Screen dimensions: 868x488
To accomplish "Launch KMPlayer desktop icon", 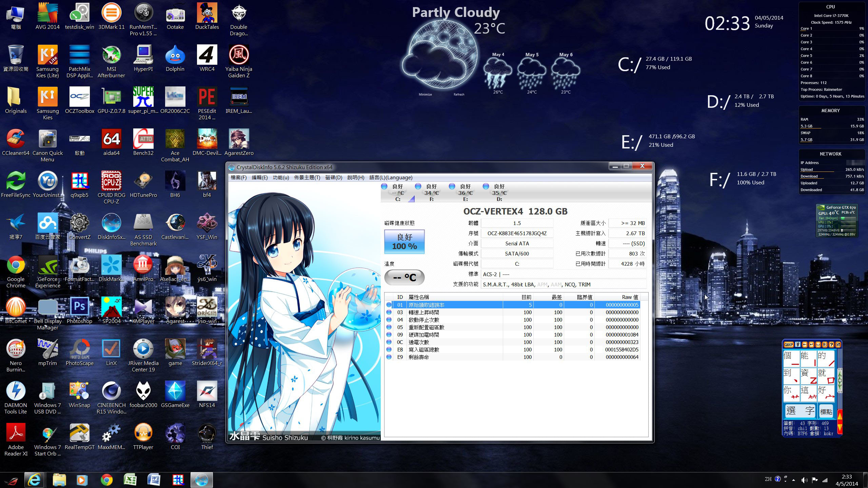I will click(x=143, y=310).
